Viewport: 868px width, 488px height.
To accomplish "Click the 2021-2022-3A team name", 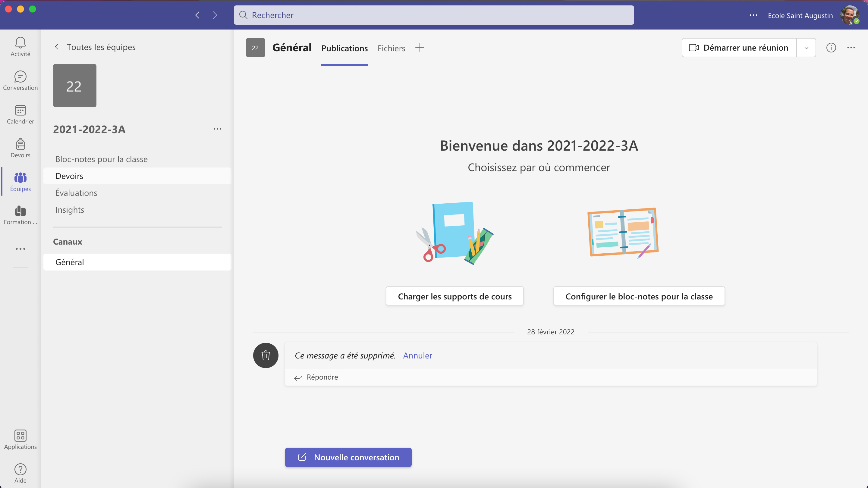I will click(89, 129).
